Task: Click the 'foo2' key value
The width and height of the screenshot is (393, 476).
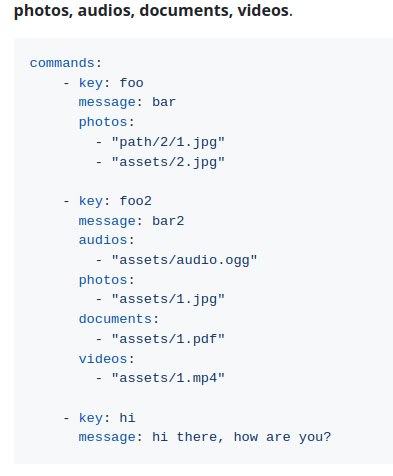Action: point(135,201)
